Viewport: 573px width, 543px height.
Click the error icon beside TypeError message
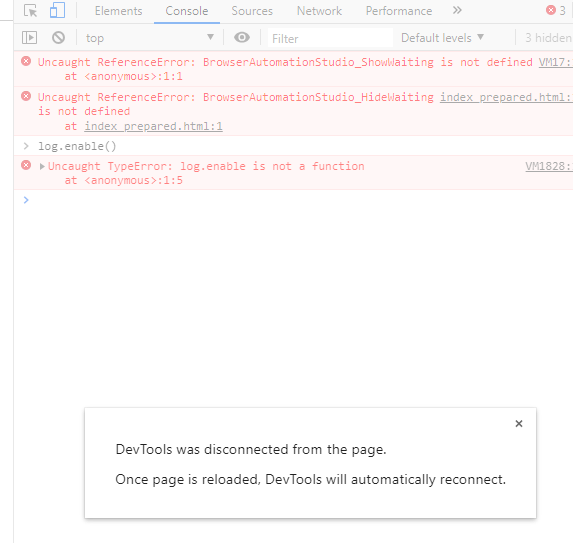coord(26,165)
